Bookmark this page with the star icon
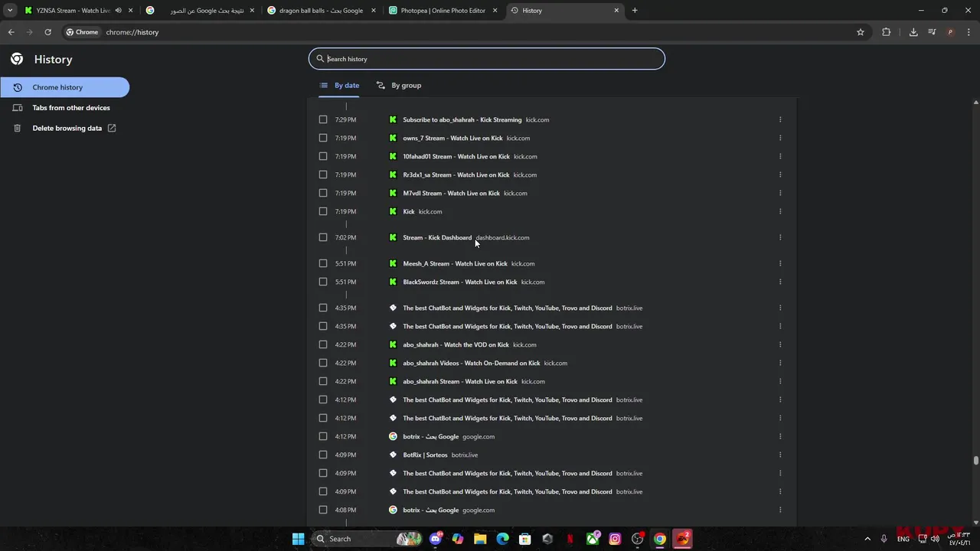The width and height of the screenshot is (980, 551). (861, 32)
